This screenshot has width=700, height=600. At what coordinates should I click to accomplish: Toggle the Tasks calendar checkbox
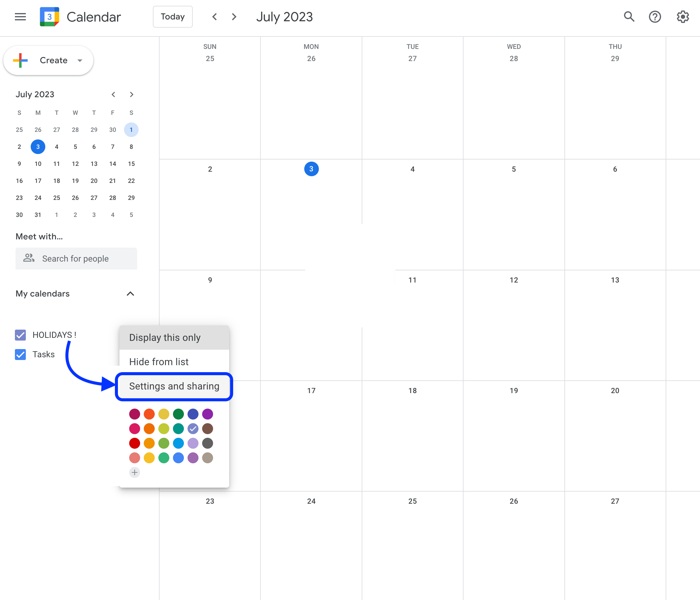pos(21,354)
